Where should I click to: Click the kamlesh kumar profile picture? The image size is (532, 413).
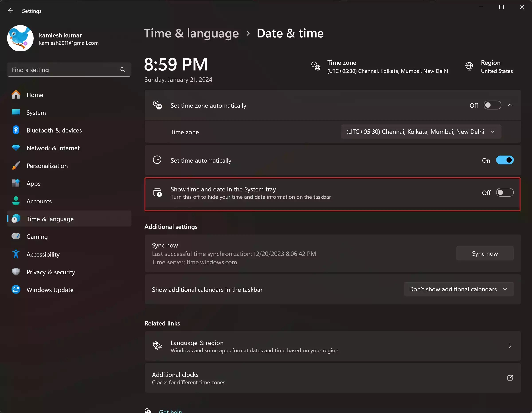tap(20, 38)
